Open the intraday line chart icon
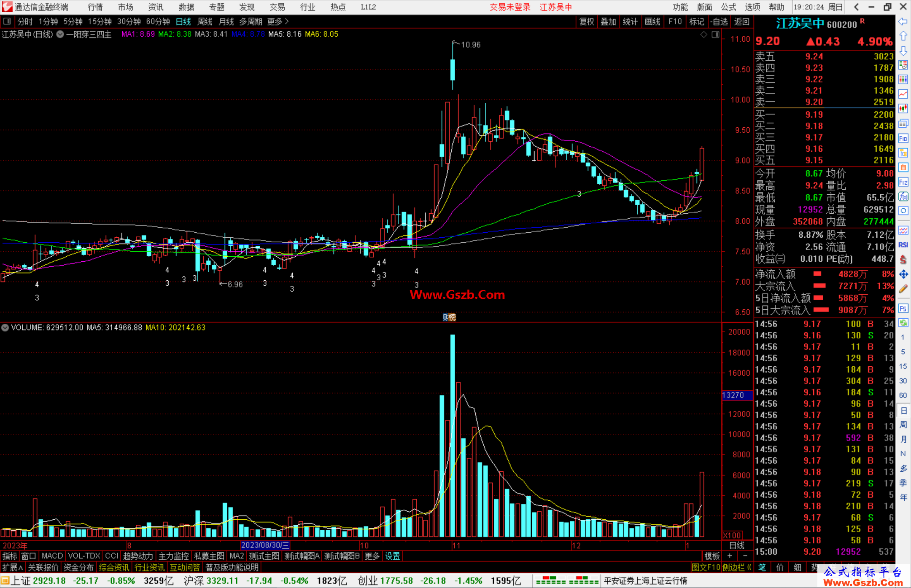Image resolution: width=911 pixels, height=588 pixels. click(903, 94)
